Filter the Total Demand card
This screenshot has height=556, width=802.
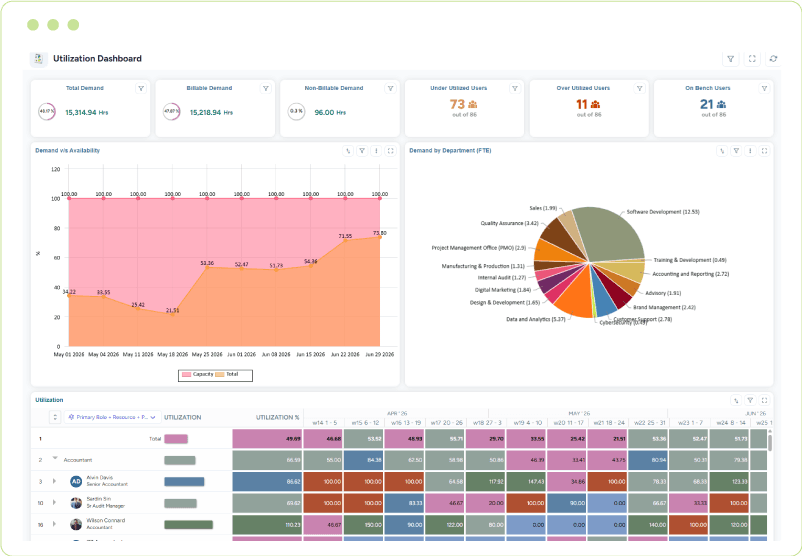pyautogui.click(x=141, y=88)
